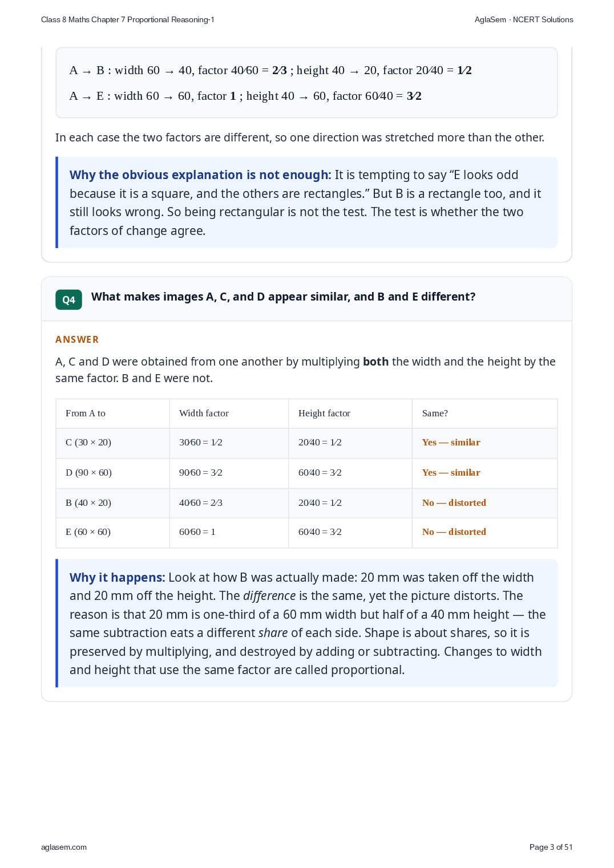The width and height of the screenshot is (614, 868).
Task: Select the D (90 × 60) table cell
Action: click(x=112, y=473)
